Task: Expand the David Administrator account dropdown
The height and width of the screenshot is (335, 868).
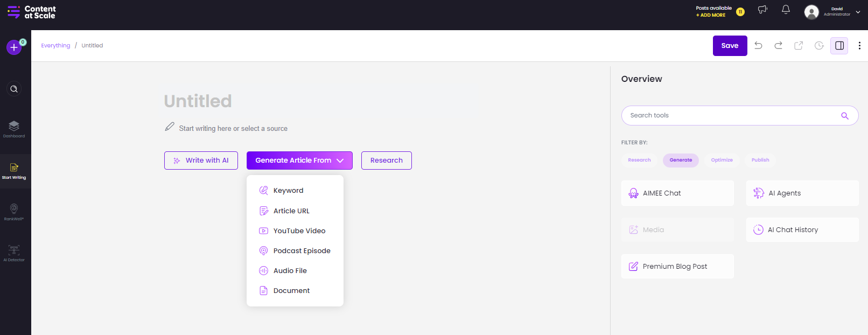Action: [858, 12]
